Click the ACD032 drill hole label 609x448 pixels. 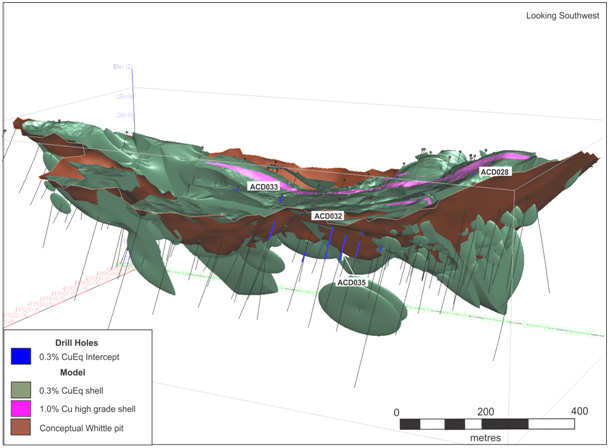[x=328, y=216]
